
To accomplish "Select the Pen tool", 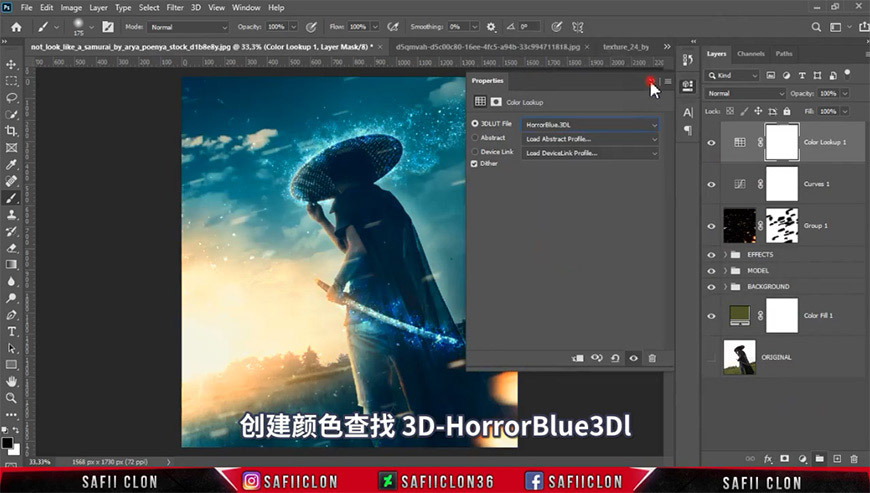I will pos(11,314).
